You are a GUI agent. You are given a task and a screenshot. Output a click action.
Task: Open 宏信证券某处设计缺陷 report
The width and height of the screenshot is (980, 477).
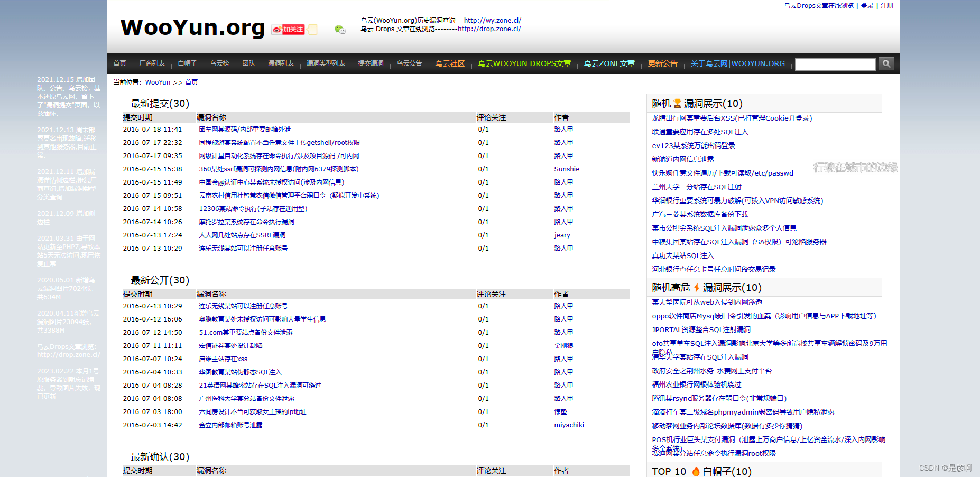click(x=230, y=346)
